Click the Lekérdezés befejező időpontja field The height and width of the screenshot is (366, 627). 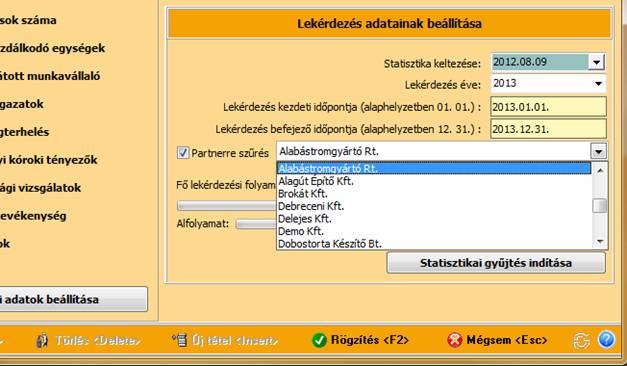[548, 129]
